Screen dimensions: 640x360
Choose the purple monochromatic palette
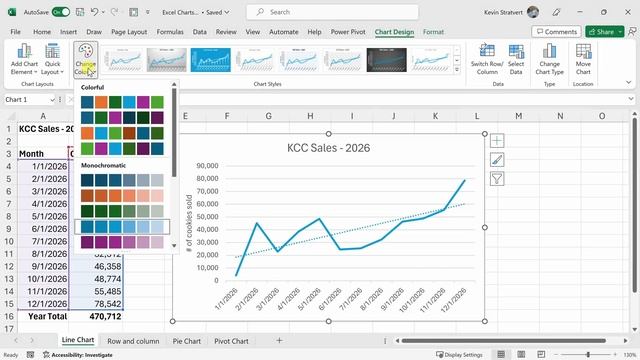[122, 242]
